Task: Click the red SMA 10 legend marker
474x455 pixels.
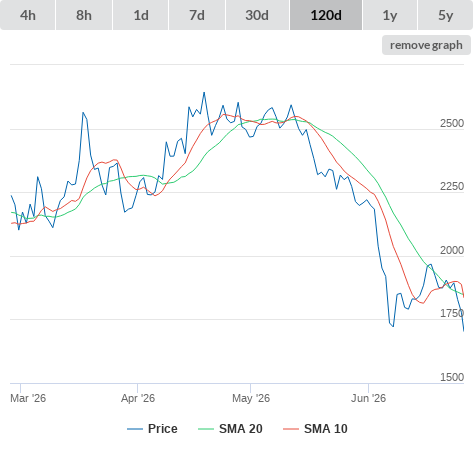Action: [x=291, y=429]
